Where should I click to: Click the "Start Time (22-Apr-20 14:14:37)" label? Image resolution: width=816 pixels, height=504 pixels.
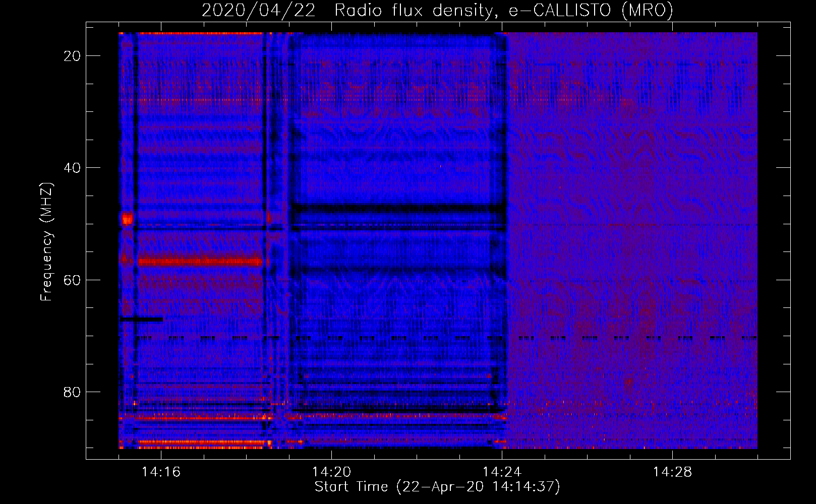pyautogui.click(x=437, y=487)
